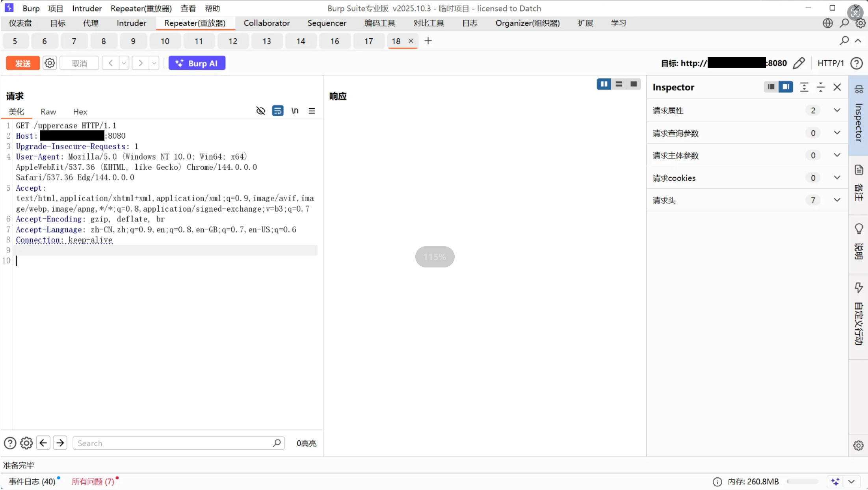The width and height of the screenshot is (868, 490).
Task: Open global search magnifier in top bar
Action: point(844,23)
